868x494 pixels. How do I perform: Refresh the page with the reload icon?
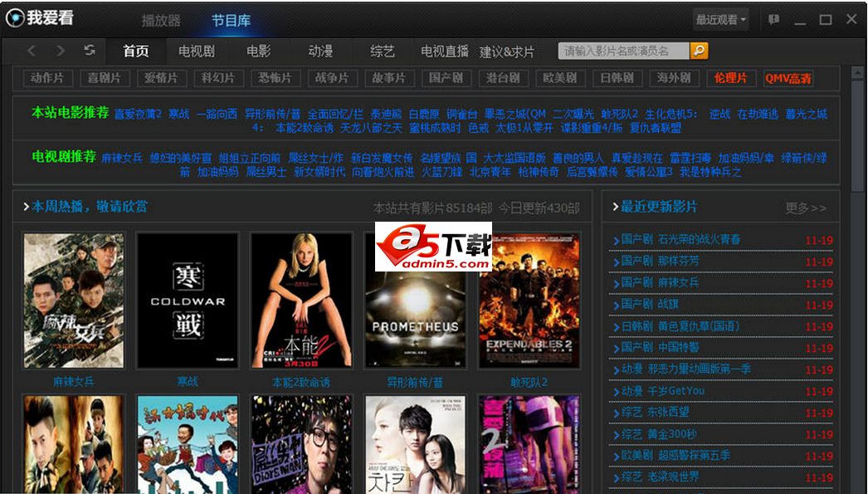click(x=89, y=51)
